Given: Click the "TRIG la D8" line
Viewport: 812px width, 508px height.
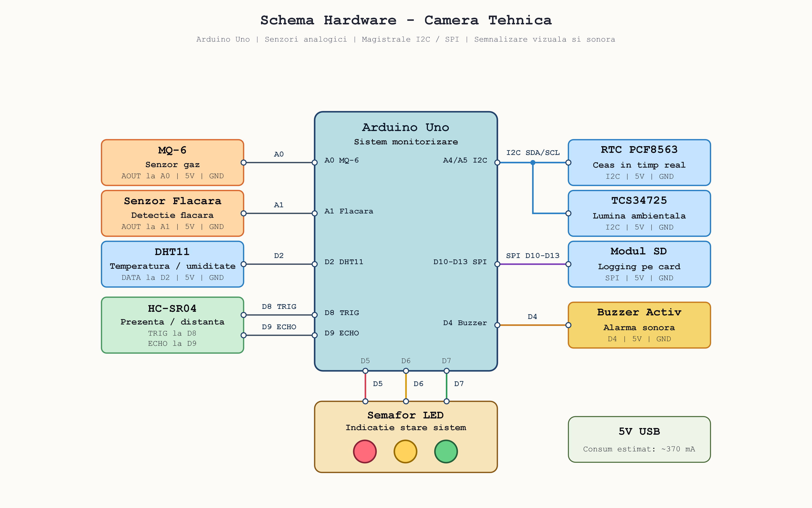Looking at the screenshot, I should point(172,333).
